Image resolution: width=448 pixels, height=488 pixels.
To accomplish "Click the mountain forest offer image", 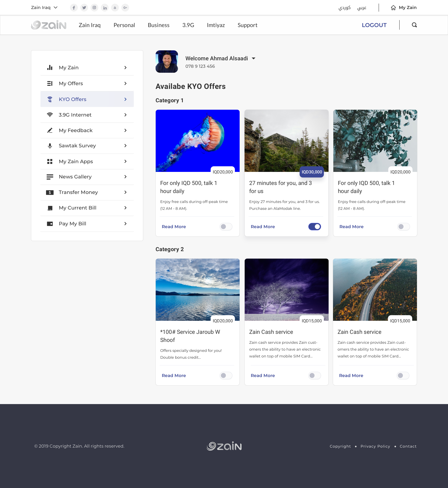I will [x=287, y=141].
